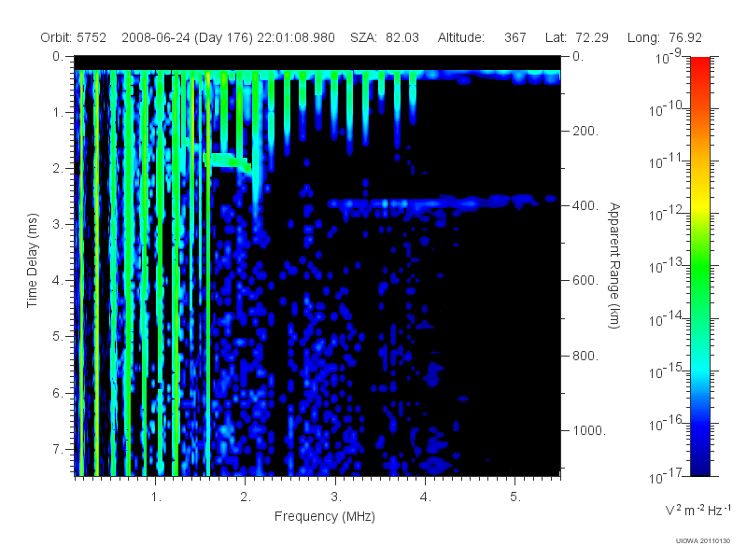Click the colorbar label 10^-14
This screenshot has width=747, height=560.
click(x=668, y=318)
